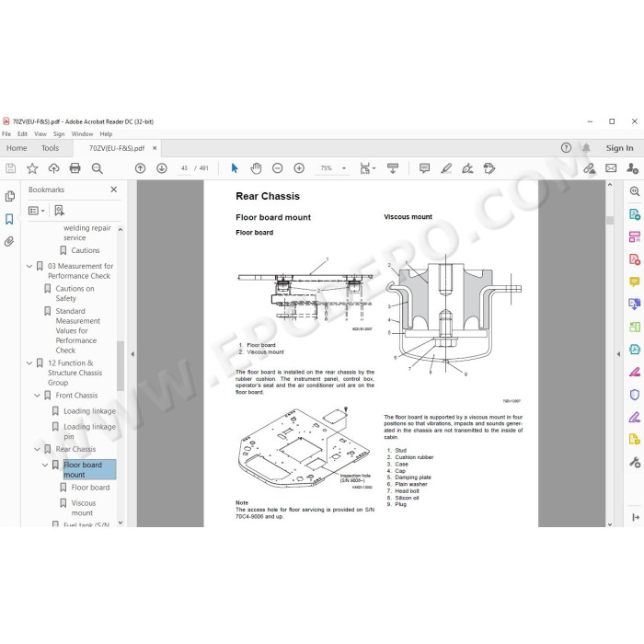Close the Bookmarks panel
Screen dimensions: 644x644
tap(114, 190)
